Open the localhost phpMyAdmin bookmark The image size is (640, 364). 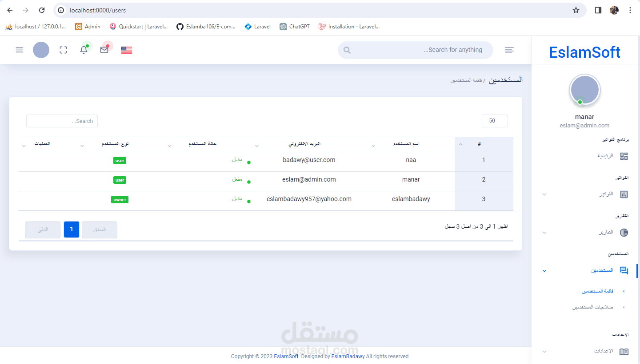(x=36, y=27)
